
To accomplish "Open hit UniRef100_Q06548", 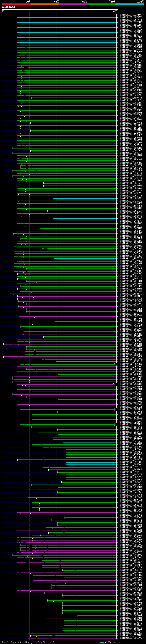I will (x=131, y=80).
